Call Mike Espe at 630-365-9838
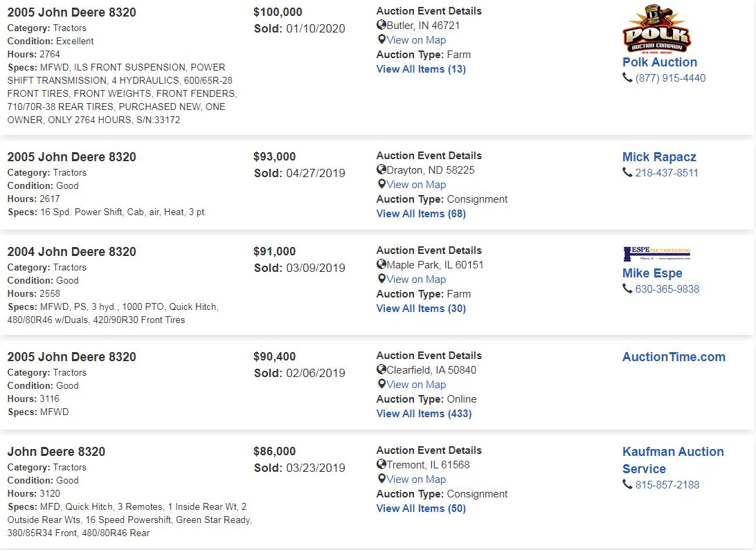756x550 pixels. tap(667, 289)
